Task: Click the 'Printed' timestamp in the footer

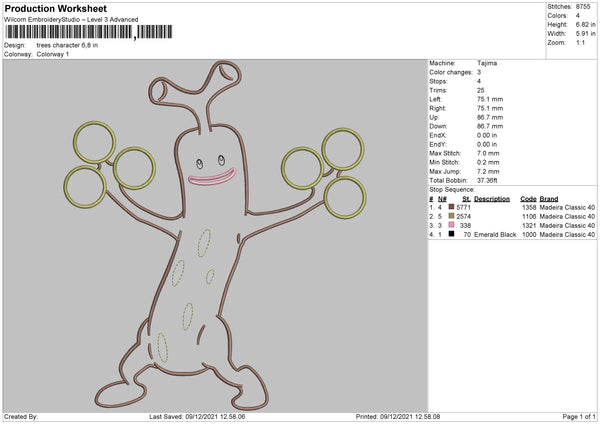Action: [x=398, y=416]
